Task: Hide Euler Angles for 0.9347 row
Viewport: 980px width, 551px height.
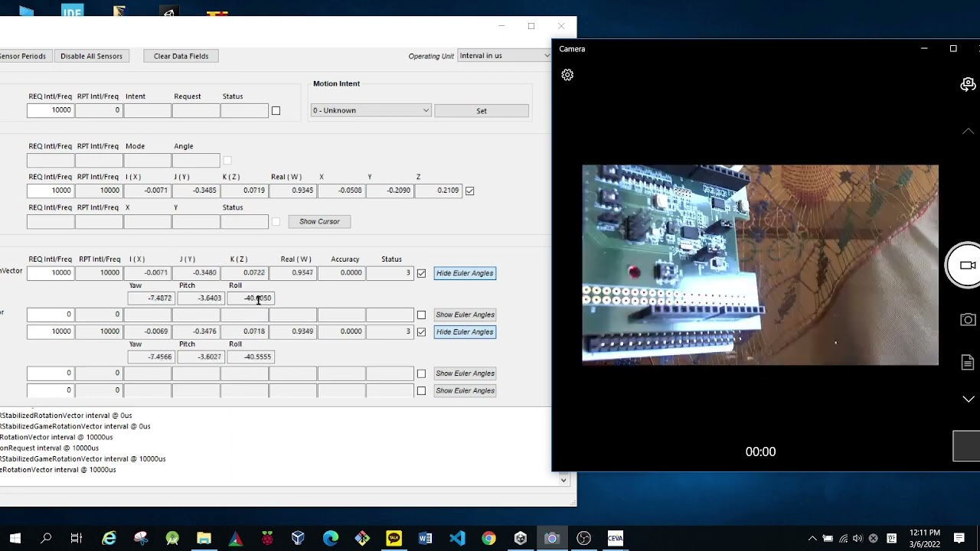Action: pyautogui.click(x=465, y=273)
